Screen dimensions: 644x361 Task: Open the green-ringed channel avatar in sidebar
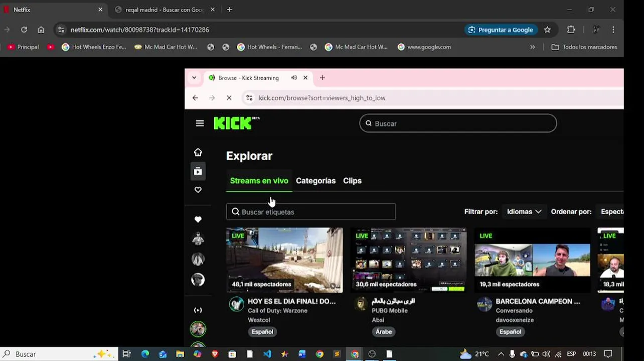pos(198,329)
